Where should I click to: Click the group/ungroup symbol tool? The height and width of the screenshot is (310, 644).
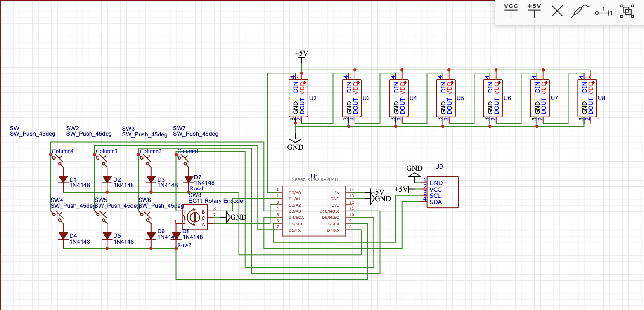pos(627,12)
